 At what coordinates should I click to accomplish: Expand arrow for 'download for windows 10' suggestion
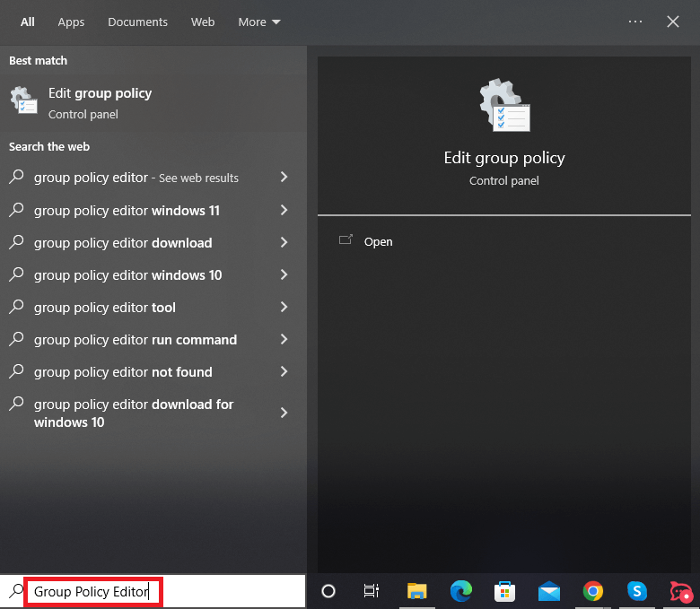click(x=284, y=413)
